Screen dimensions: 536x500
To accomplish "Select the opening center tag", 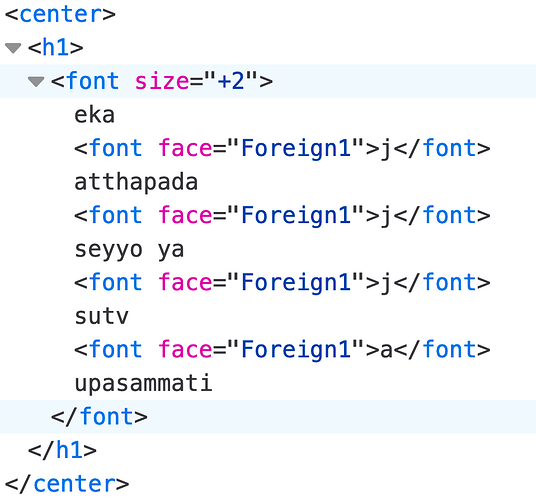I will point(60,14).
